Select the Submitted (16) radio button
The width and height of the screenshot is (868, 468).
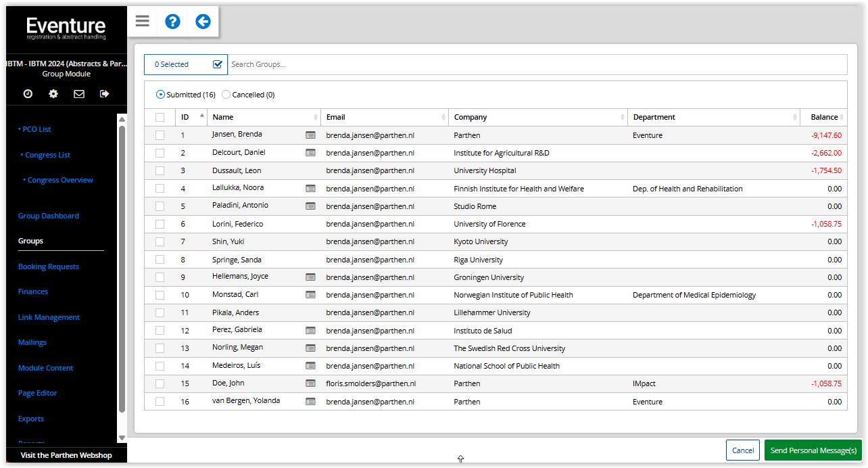click(x=160, y=95)
